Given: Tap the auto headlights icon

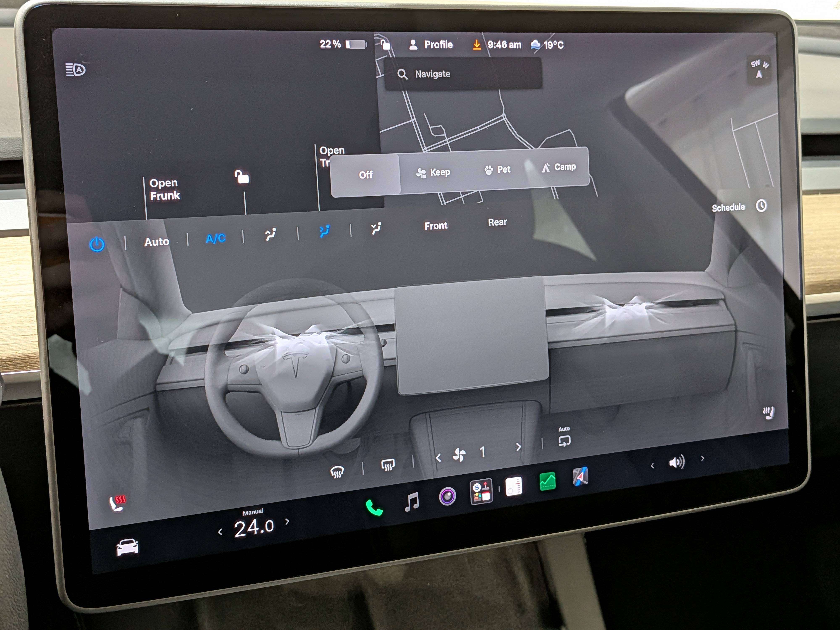Looking at the screenshot, I should click(76, 70).
